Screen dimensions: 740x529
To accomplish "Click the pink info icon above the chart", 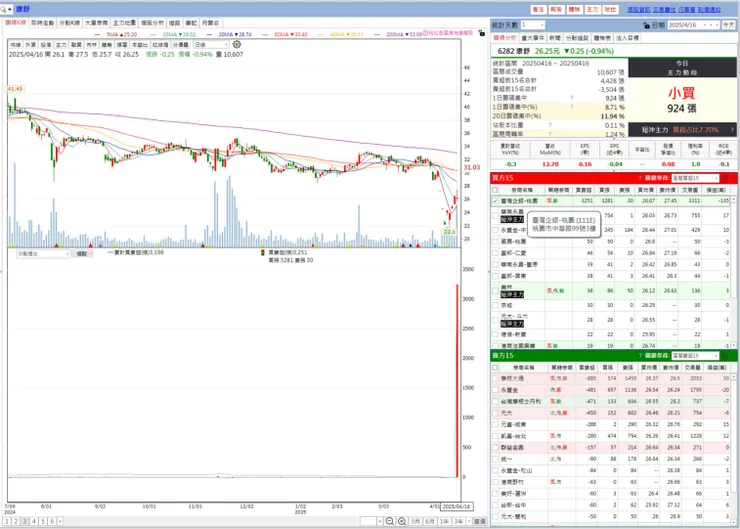I will [x=425, y=33].
